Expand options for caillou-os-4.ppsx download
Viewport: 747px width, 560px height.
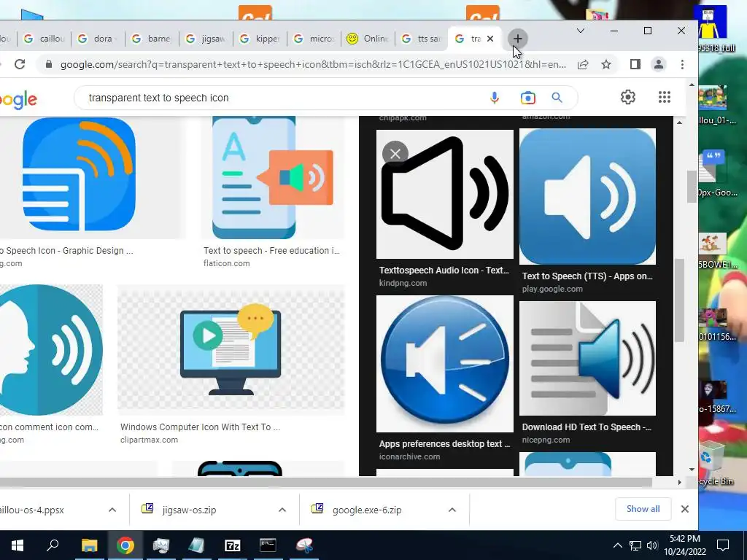coord(112,510)
